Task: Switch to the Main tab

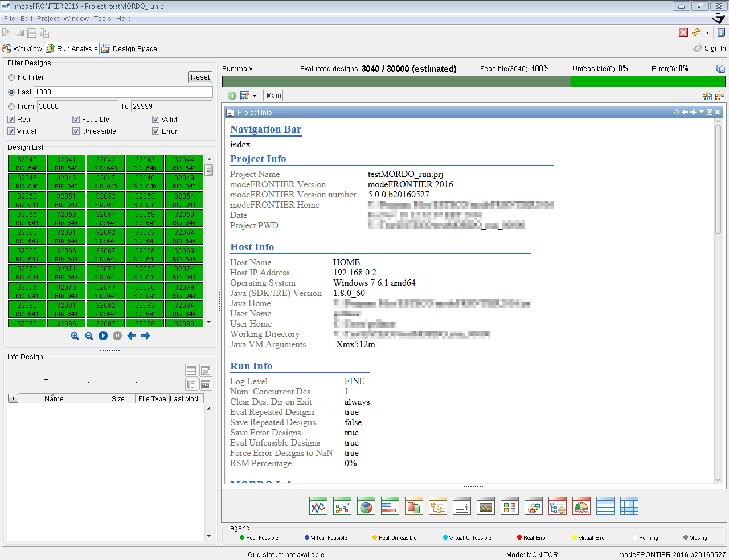Action: click(x=274, y=96)
